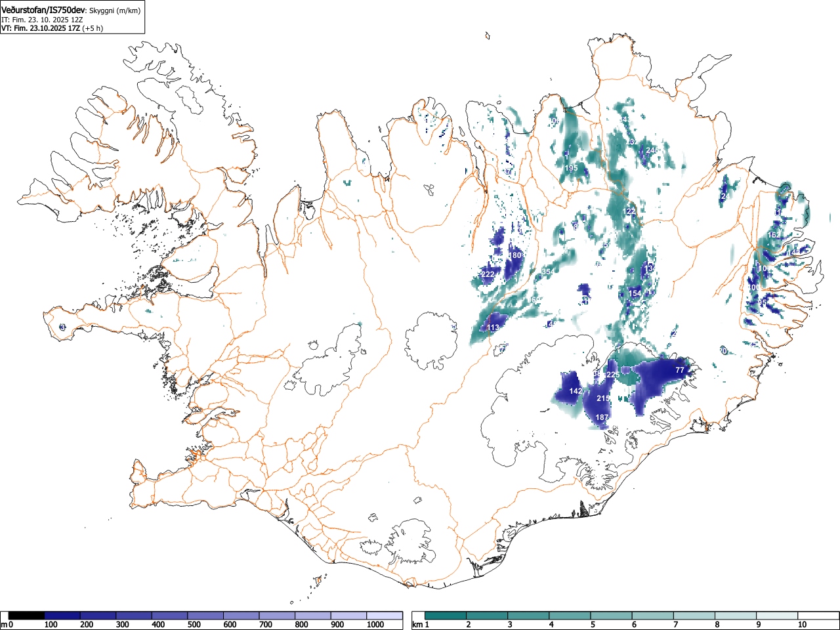The width and height of the screenshot is (840, 630).
Task: Click the km legend swatch between 1 and 2
Action: pyautogui.click(x=446, y=616)
